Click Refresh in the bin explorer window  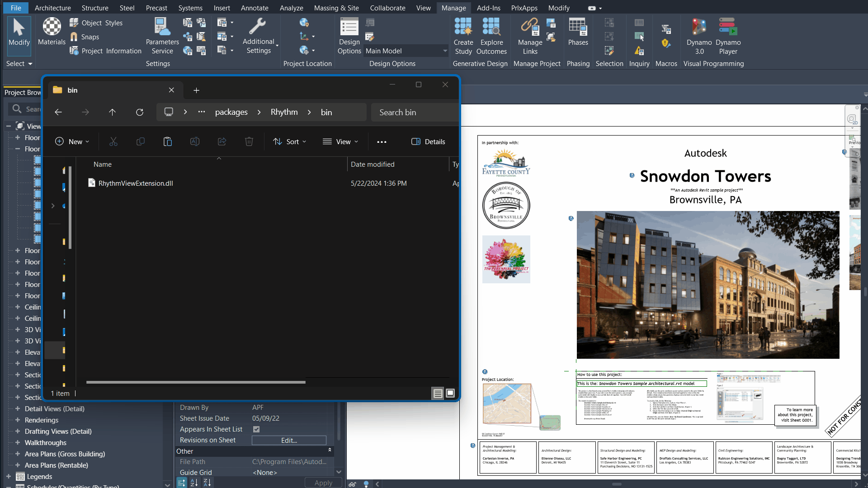140,112
